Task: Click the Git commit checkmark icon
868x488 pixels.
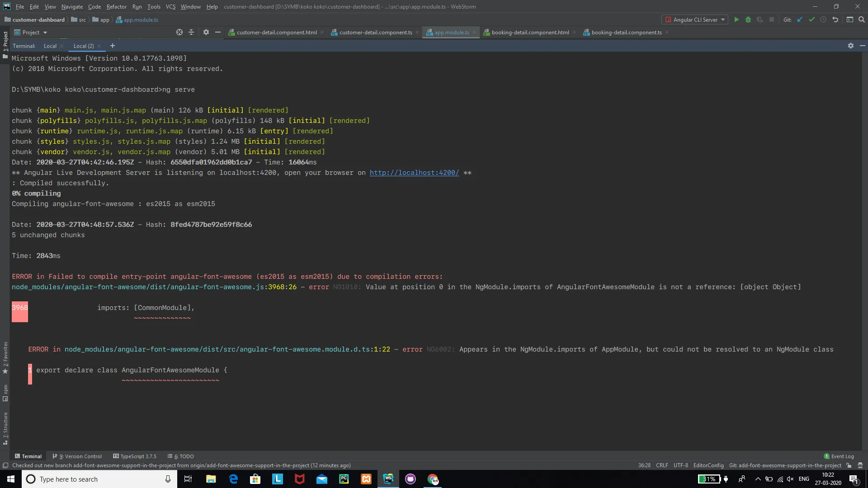Action: tap(811, 20)
